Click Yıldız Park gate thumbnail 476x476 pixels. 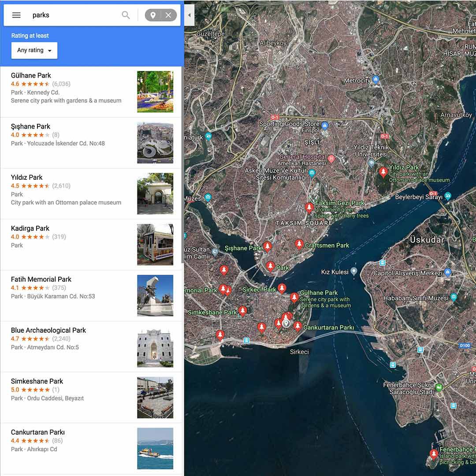[x=155, y=193]
